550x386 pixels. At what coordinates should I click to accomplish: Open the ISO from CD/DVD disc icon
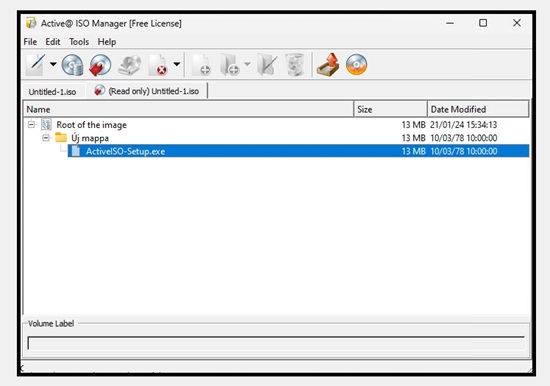pyautogui.click(x=73, y=65)
